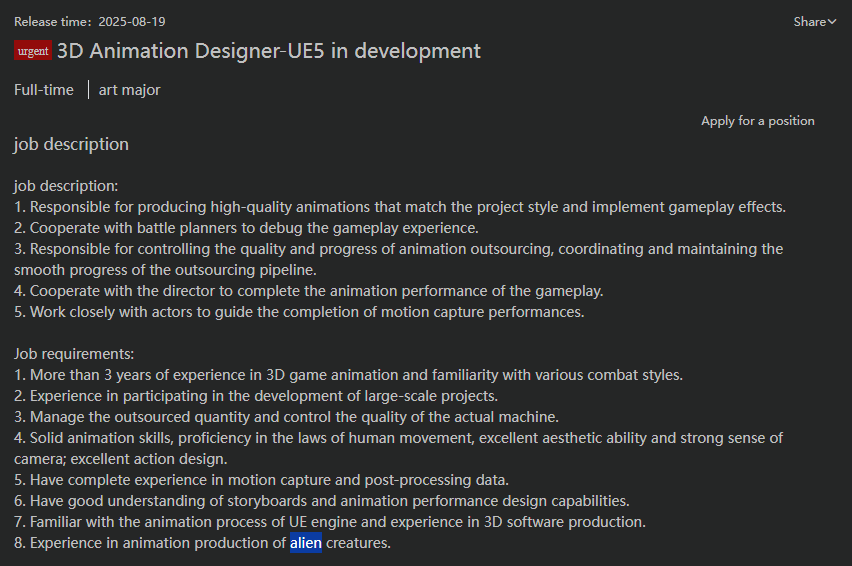The image size is (852, 566).
Task: Click the More than 3 years experience line
Action: pos(348,375)
